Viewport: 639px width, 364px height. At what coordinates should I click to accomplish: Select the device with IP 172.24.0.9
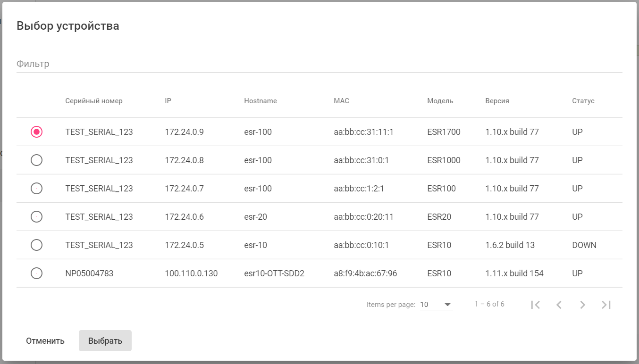36,132
